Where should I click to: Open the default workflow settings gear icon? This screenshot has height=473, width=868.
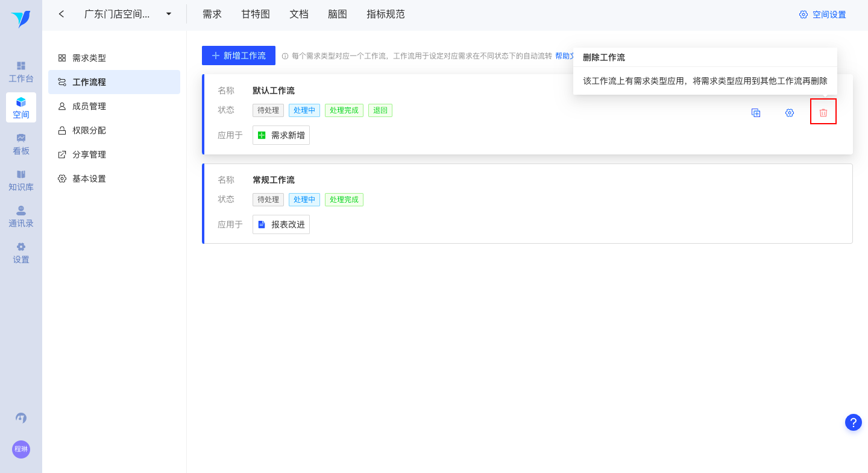(789, 113)
